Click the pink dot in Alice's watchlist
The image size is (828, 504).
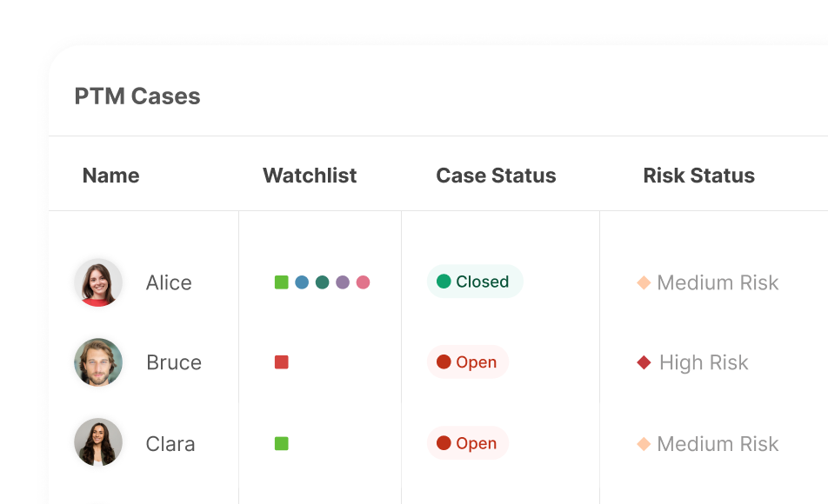point(363,282)
